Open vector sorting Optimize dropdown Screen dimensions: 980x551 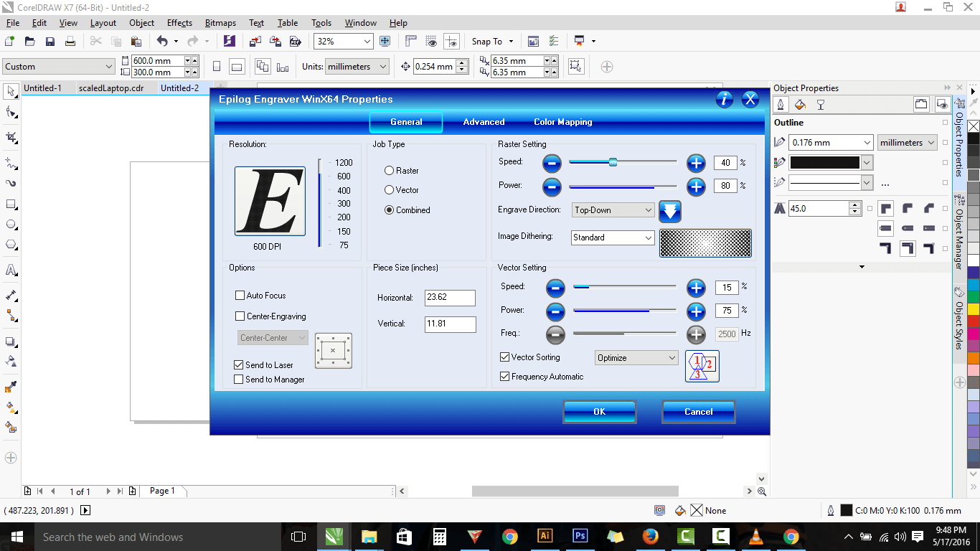pos(637,358)
